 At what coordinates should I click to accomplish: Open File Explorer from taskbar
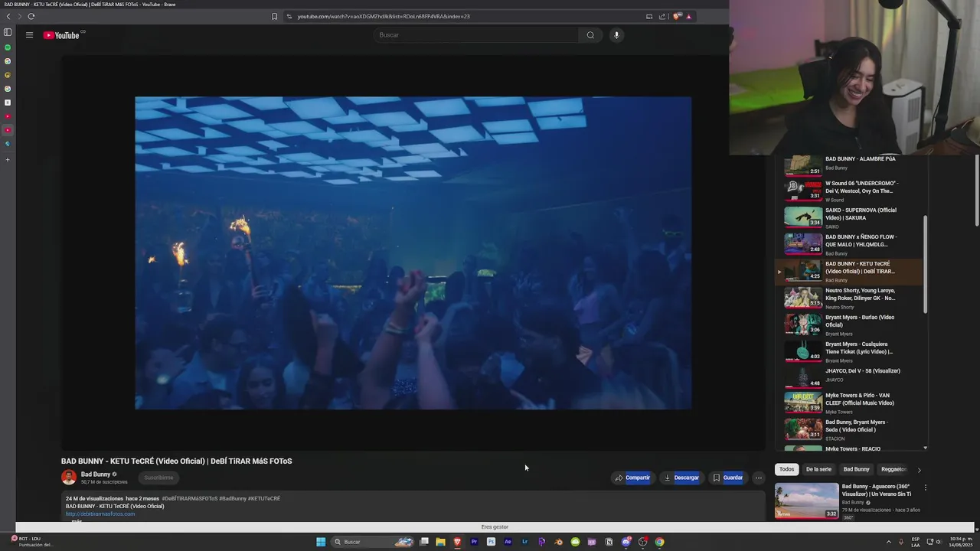(x=440, y=542)
